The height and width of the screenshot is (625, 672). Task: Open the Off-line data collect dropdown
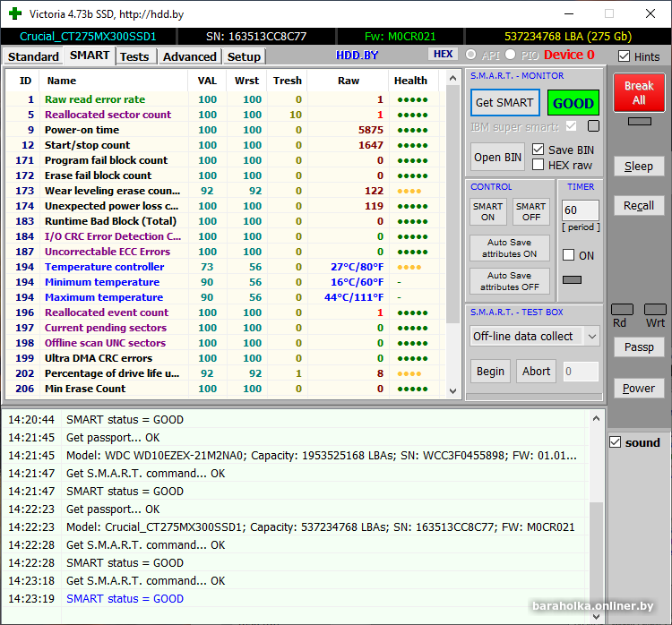click(x=592, y=337)
